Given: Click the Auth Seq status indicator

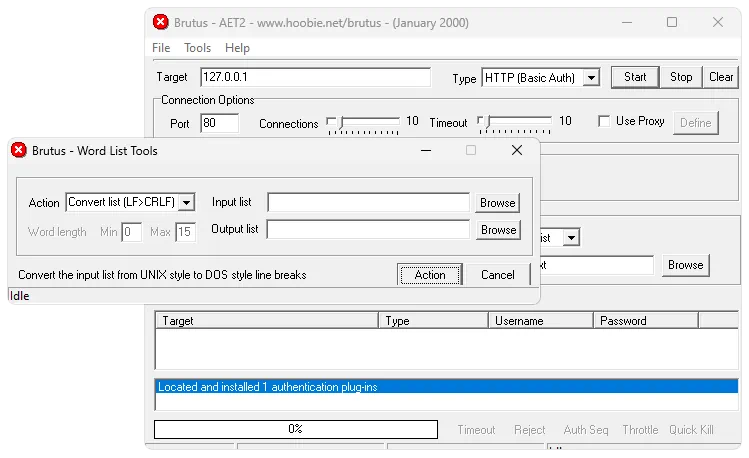Looking at the screenshot, I should tap(586, 430).
